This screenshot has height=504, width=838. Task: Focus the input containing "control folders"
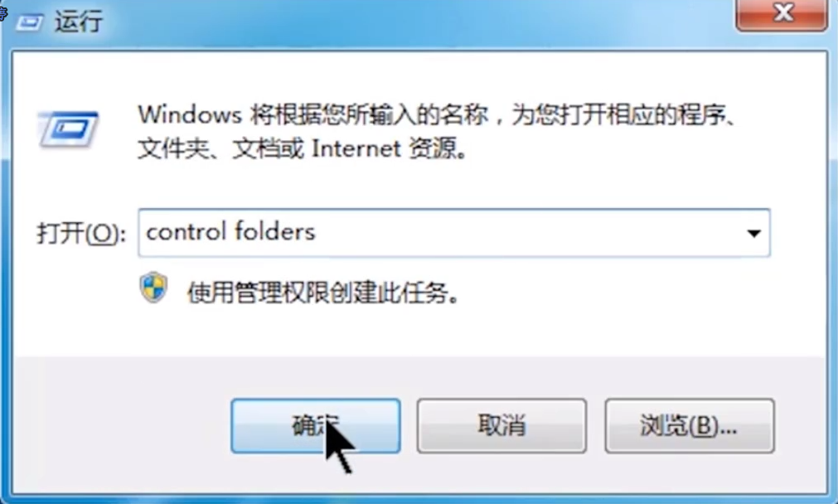(x=453, y=233)
